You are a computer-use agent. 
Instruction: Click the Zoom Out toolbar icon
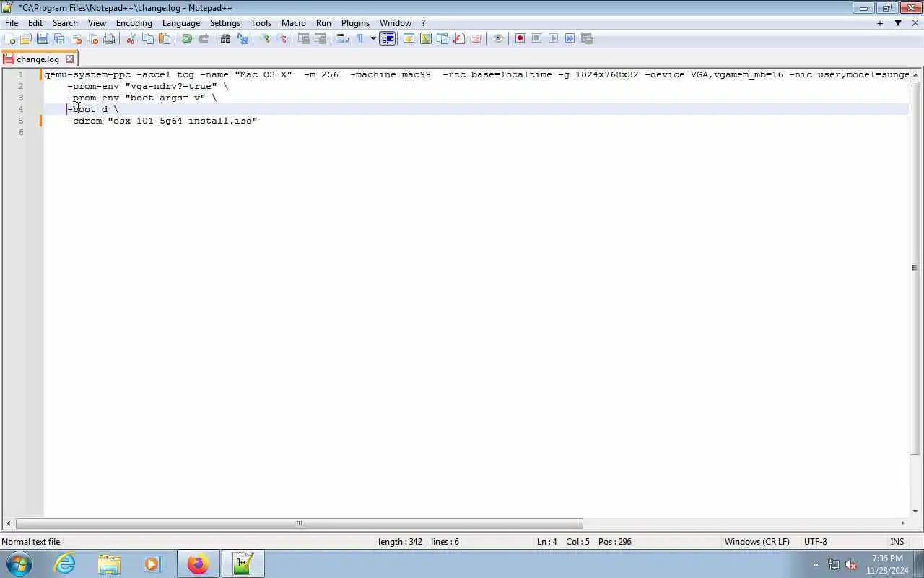282,38
